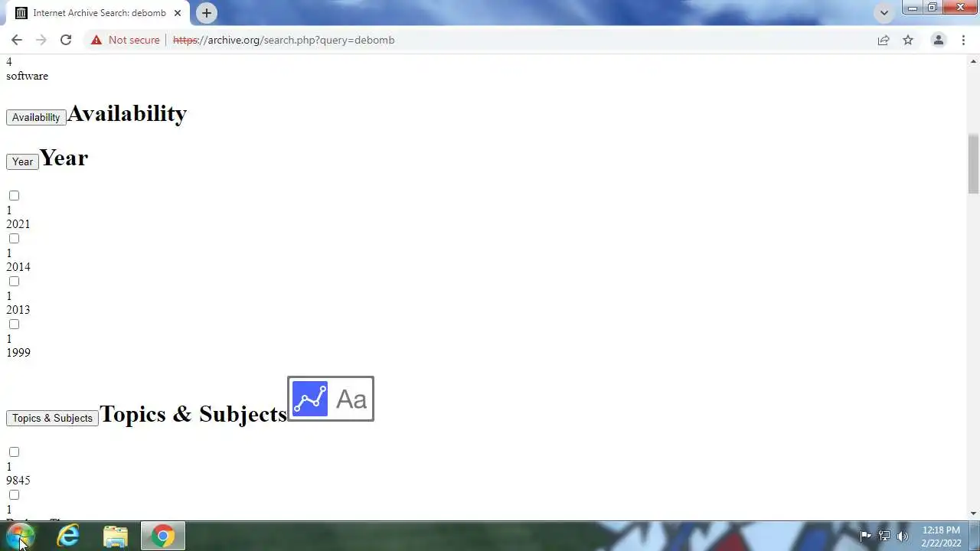Screen dimensions: 980x551
Task: Open the taskbar clock showing 12:18 PM
Action: [941, 536]
